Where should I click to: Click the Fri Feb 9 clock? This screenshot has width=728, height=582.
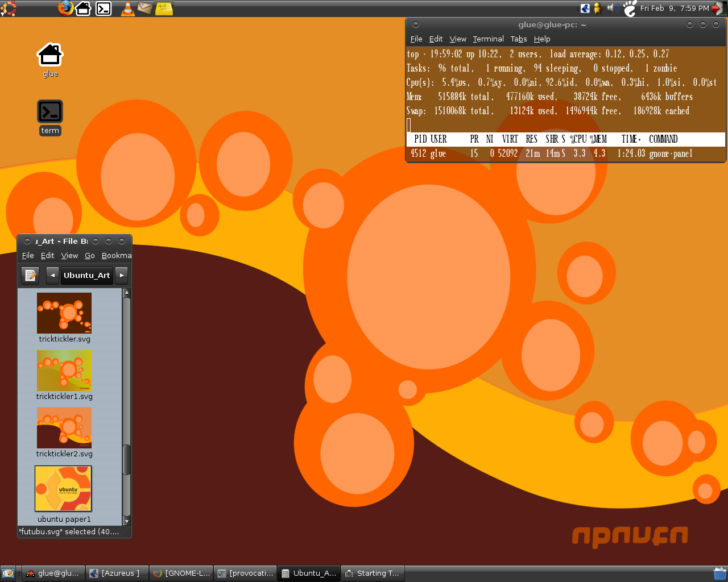(675, 8)
